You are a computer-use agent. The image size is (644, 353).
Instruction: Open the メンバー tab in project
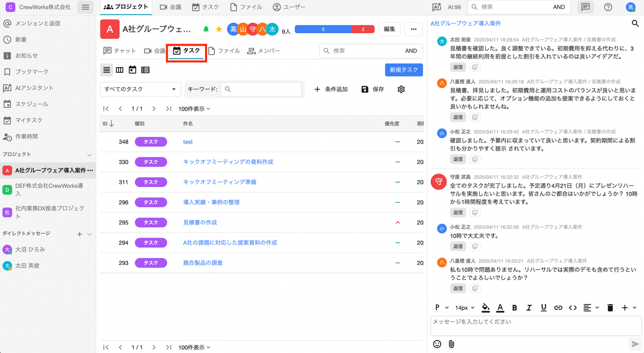[264, 51]
